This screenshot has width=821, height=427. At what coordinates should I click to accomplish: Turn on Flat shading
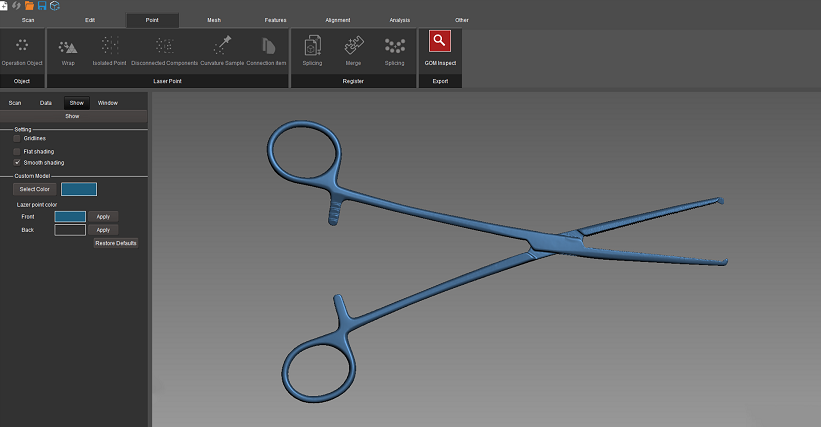[x=17, y=151]
